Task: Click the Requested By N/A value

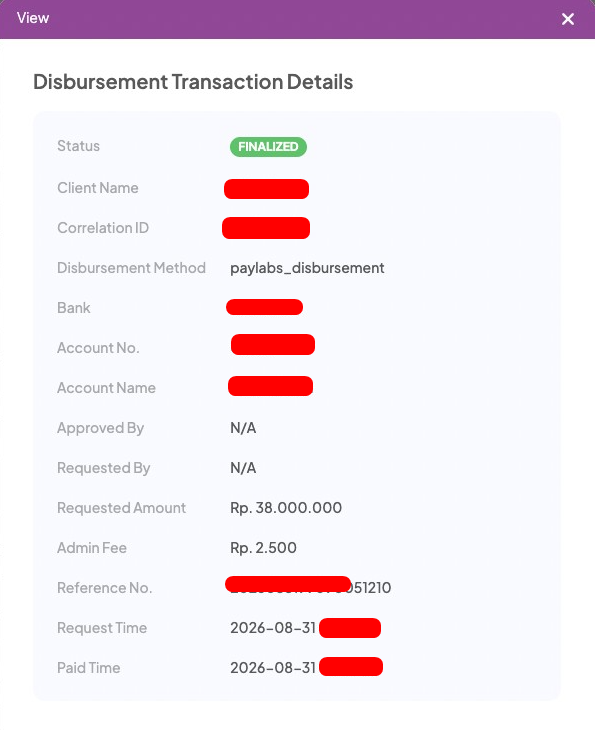Action: (243, 468)
